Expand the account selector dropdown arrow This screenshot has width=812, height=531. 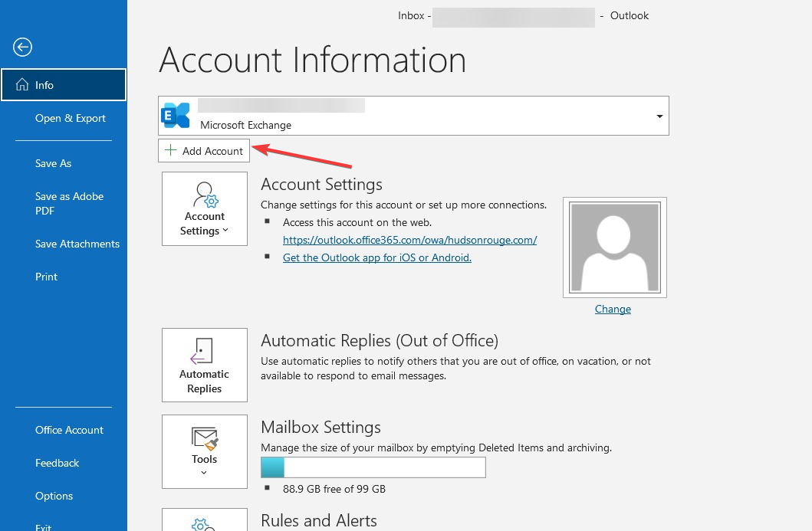coord(659,116)
